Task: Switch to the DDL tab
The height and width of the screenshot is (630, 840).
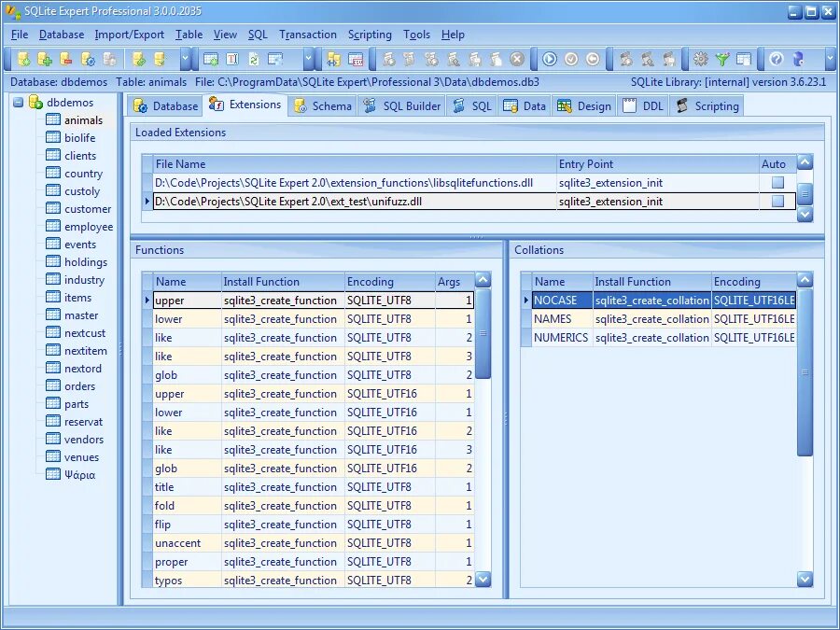Action: (x=643, y=106)
